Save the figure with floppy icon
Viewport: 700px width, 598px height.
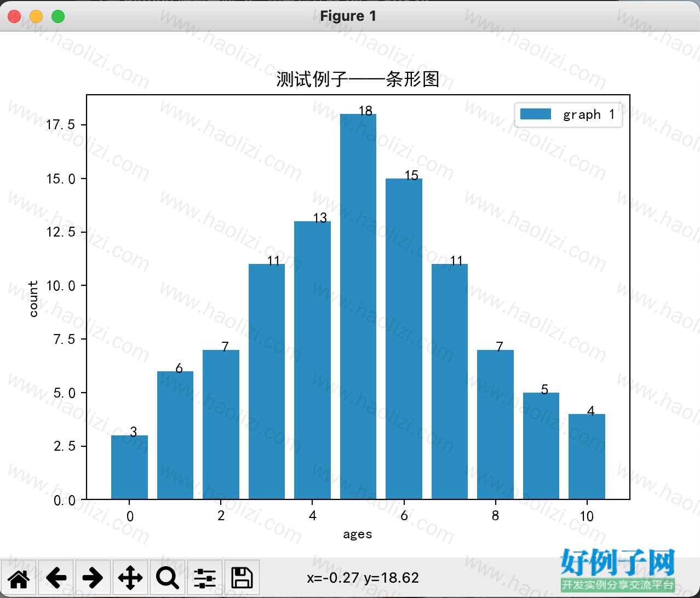click(x=242, y=578)
